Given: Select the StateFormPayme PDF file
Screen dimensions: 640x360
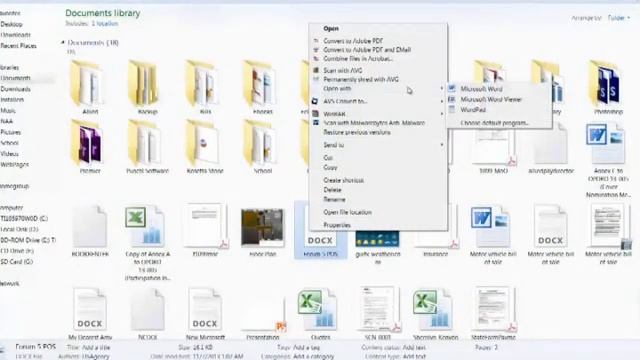Looking at the screenshot, I should pos(493,313).
